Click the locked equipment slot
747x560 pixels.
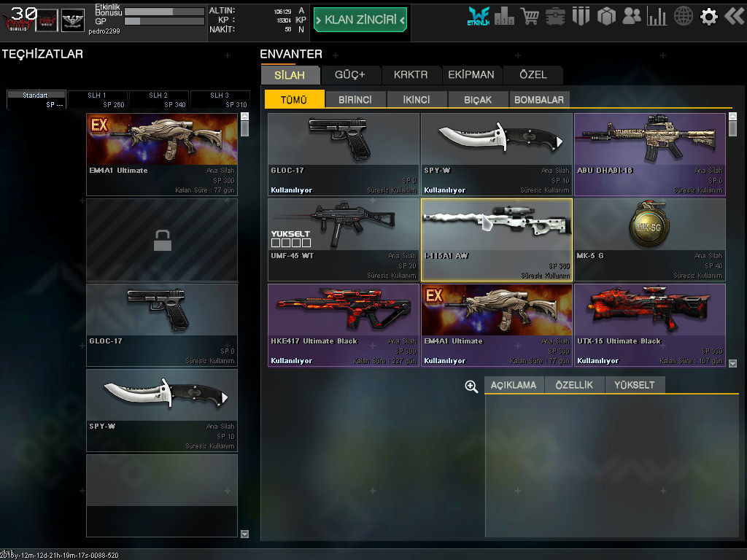pyautogui.click(x=162, y=240)
